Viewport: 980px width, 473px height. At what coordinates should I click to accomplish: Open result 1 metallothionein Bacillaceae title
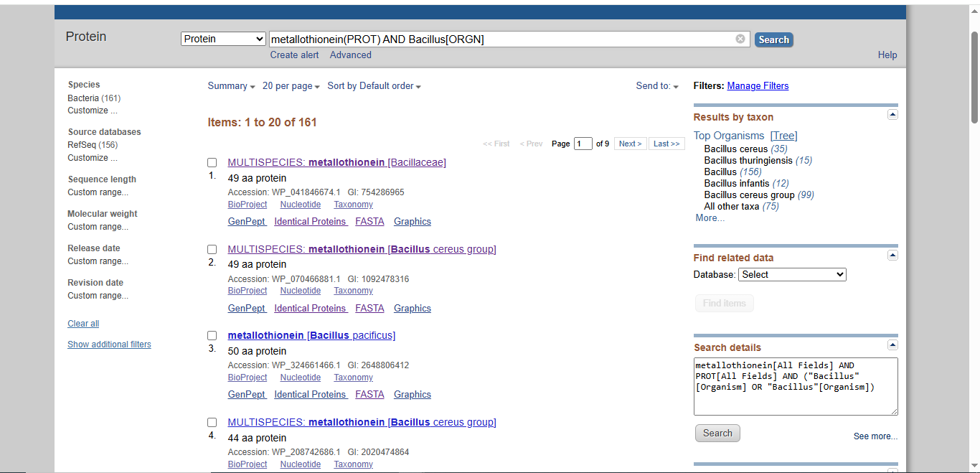click(x=336, y=162)
